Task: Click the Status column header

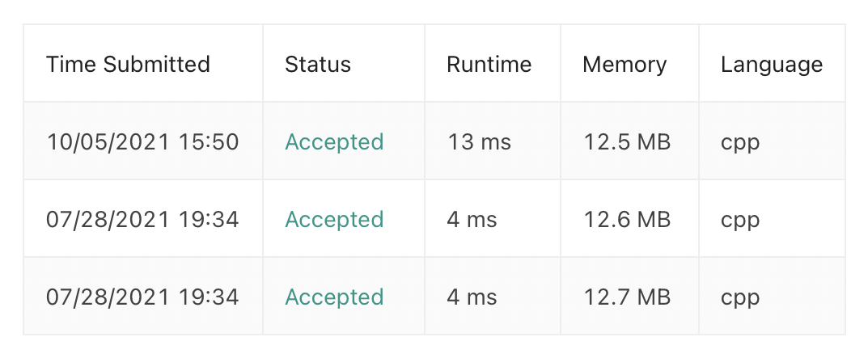Action: pyautogui.click(x=318, y=65)
